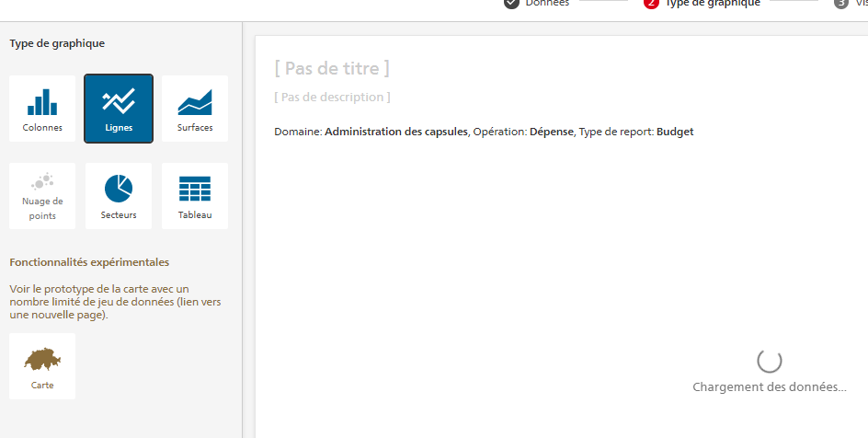The image size is (868, 438).
Task: Open the experimental Carte map prototype
Action: pos(42,366)
